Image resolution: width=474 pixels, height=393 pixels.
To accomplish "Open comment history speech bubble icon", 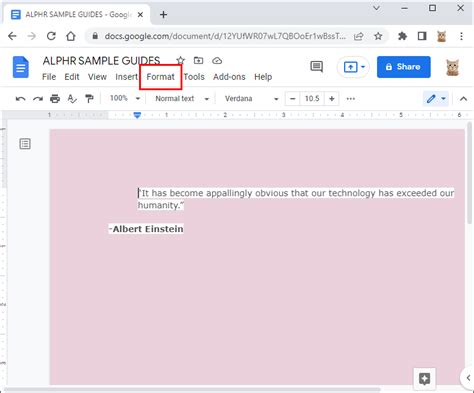I will [316, 67].
